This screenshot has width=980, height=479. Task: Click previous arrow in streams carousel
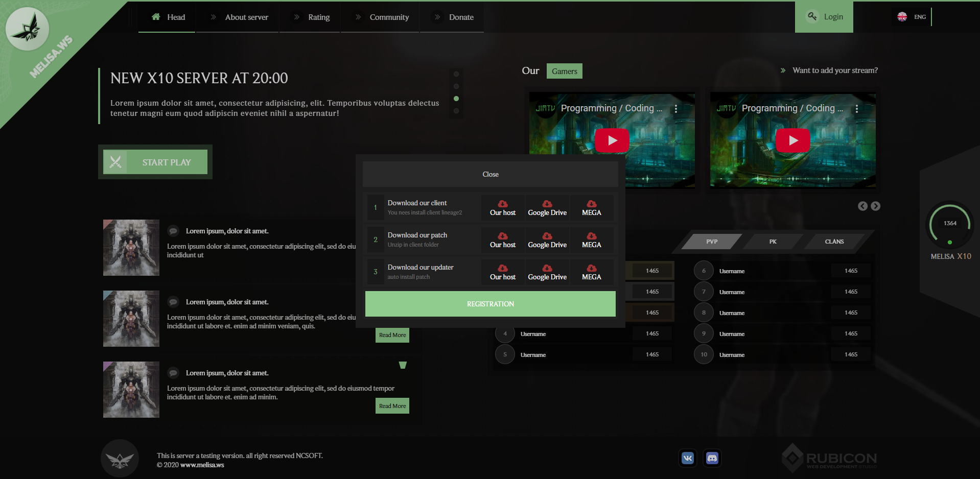tap(862, 206)
